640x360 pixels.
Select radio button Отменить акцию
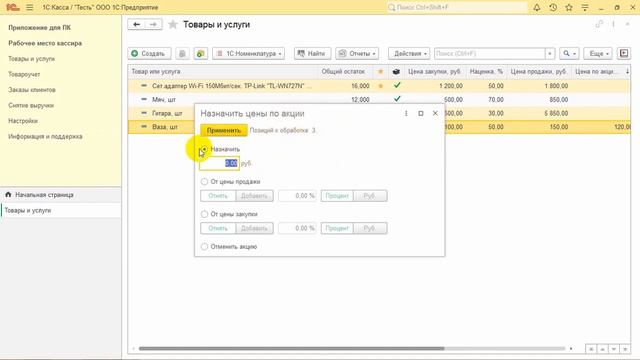click(204, 247)
